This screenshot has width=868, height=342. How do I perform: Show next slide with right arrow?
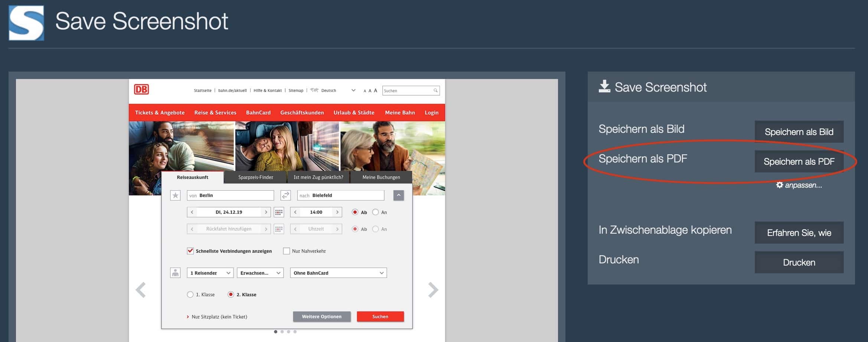433,290
